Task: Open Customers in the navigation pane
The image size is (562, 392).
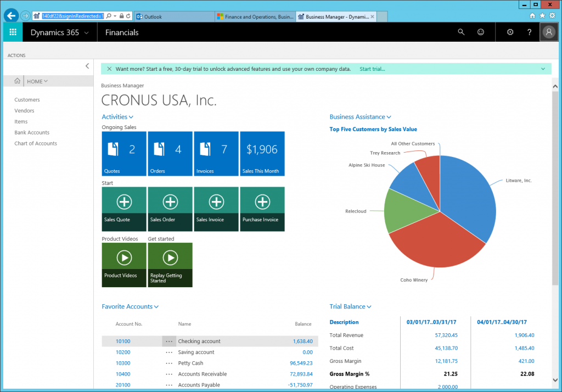Action: click(27, 100)
